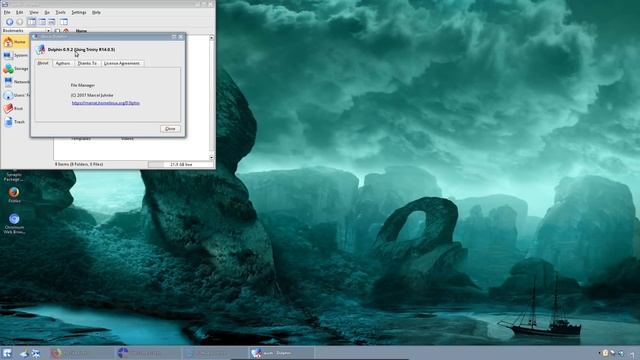
Task: Click the Home breadcrumb in the location bar
Action: [x=81, y=31]
